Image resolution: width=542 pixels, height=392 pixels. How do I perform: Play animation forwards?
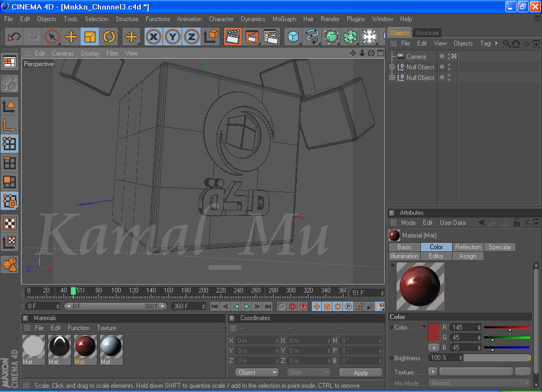(247, 306)
